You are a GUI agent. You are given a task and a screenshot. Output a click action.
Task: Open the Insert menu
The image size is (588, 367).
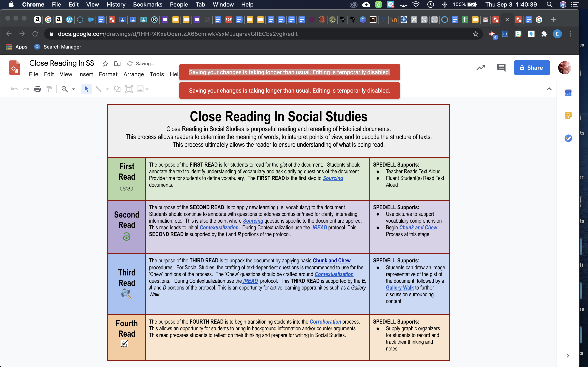point(85,74)
